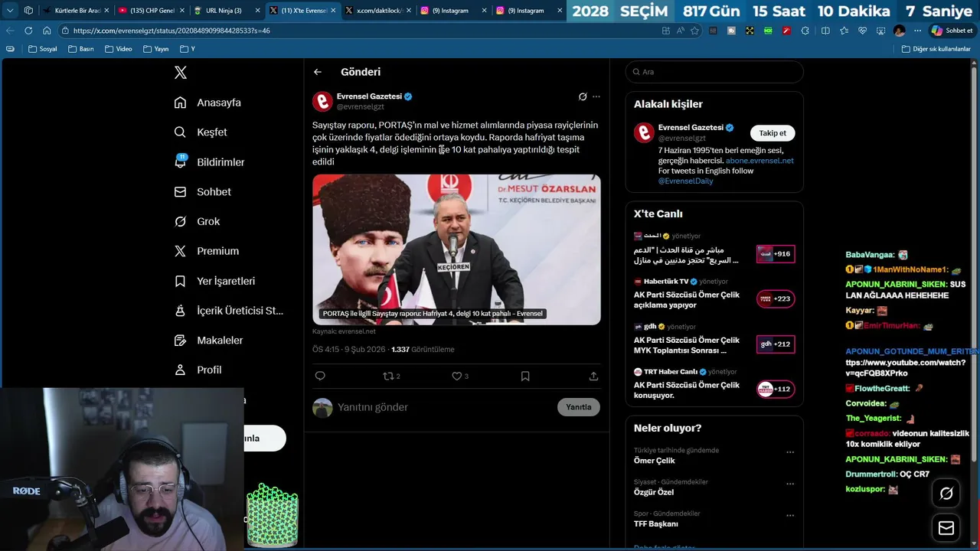Open more options for TFF Başkanı trend
Viewport: 980px width, 551px height.
click(x=790, y=515)
